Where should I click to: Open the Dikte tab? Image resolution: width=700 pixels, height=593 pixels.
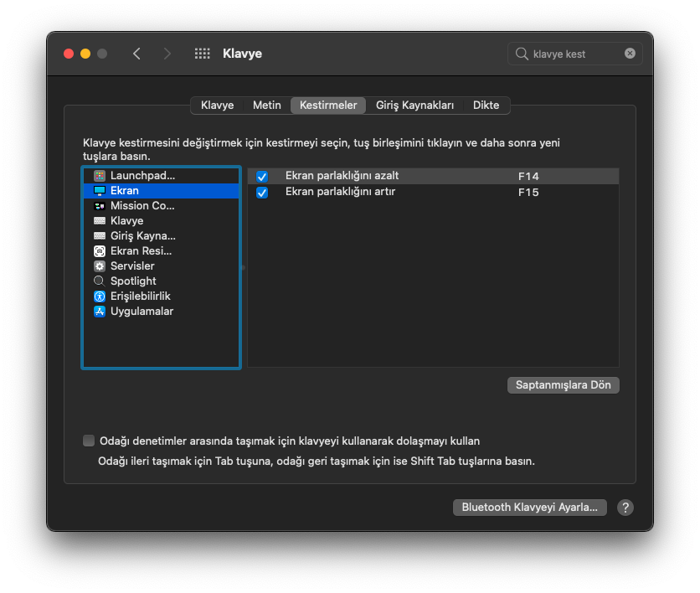[486, 105]
